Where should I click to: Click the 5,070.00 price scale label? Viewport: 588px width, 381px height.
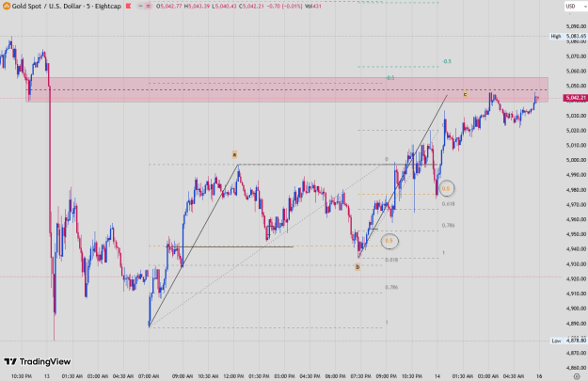pos(576,56)
